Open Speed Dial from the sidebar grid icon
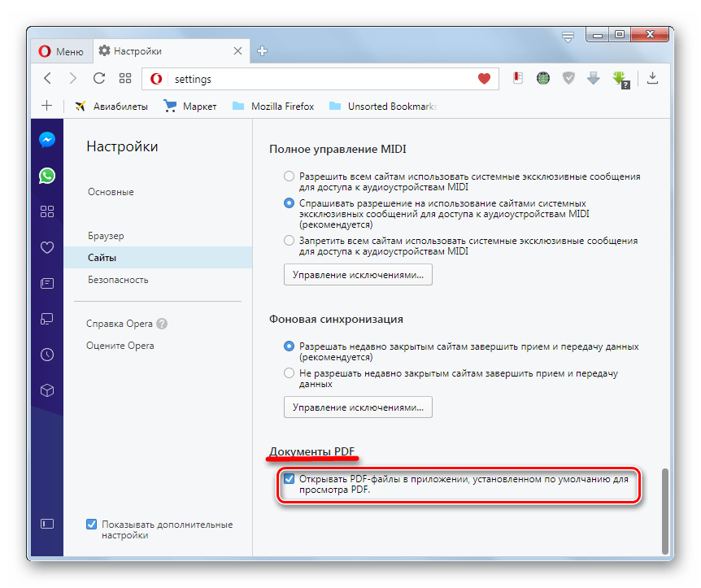Image resolution: width=701 pixels, height=588 pixels. pos(46,211)
